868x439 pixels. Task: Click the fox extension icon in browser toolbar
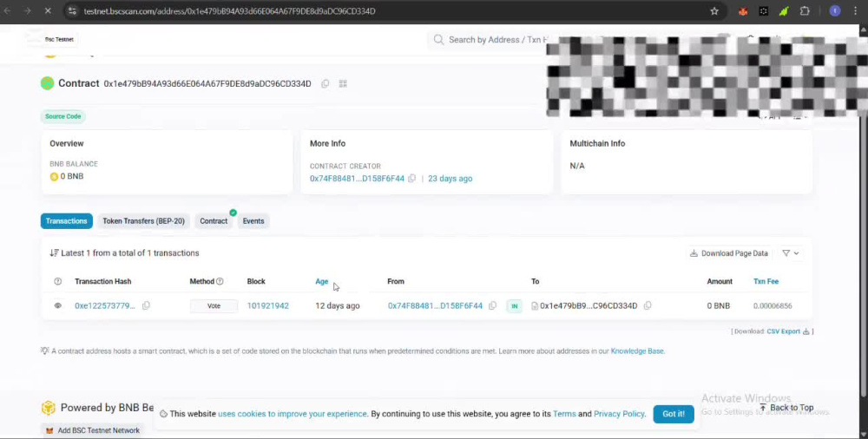pos(743,11)
